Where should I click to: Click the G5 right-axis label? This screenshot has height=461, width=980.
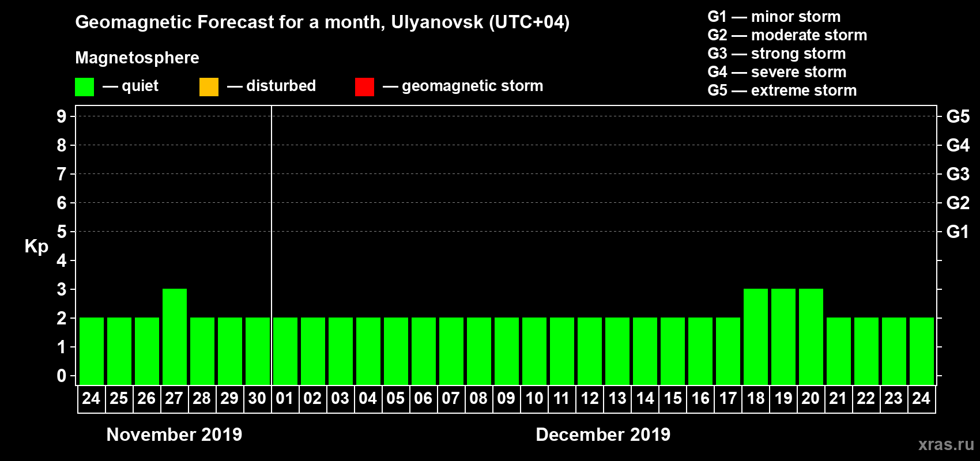pyautogui.click(x=958, y=116)
